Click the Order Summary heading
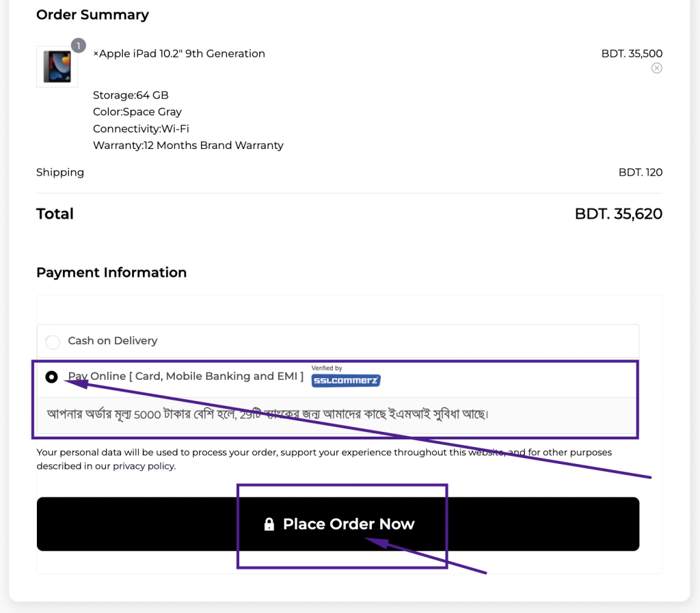This screenshot has width=700, height=613. [92, 14]
